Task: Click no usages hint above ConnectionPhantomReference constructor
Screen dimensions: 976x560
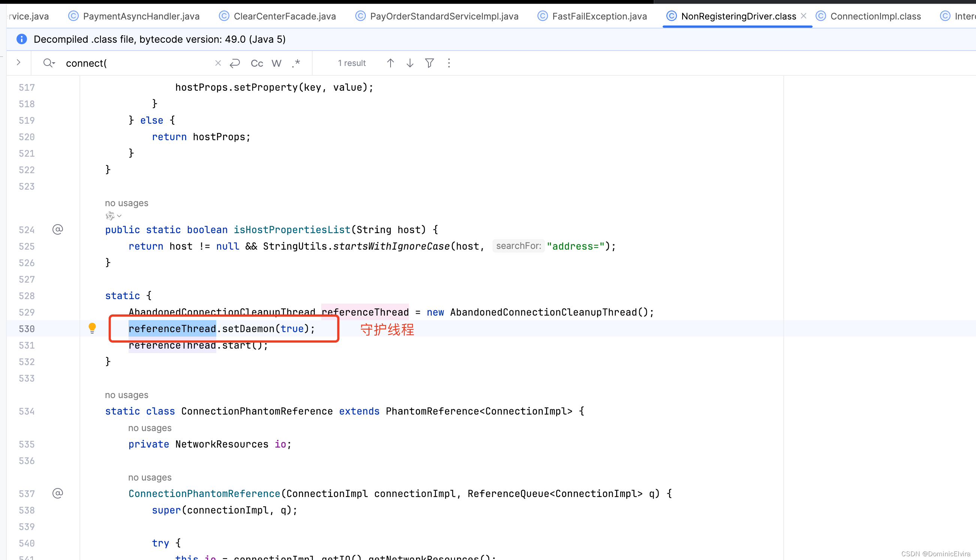Action: [x=150, y=477]
